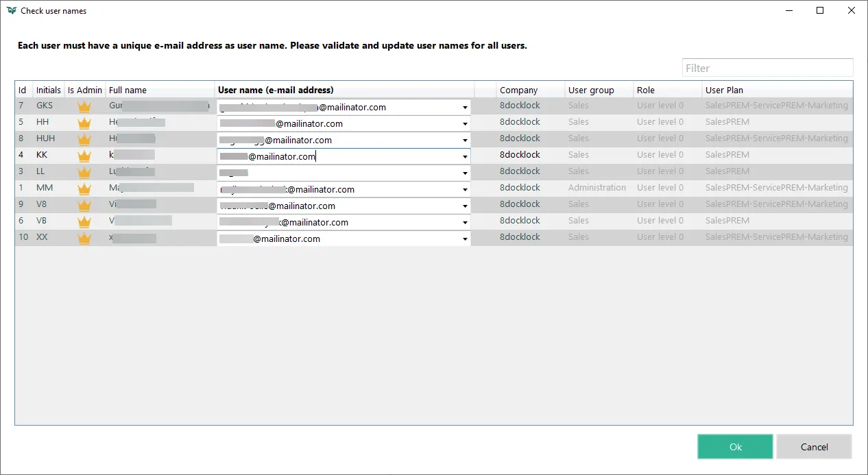Screen dimensions: 868x475
Task: Click the KK row admin crown
Action: (84, 156)
